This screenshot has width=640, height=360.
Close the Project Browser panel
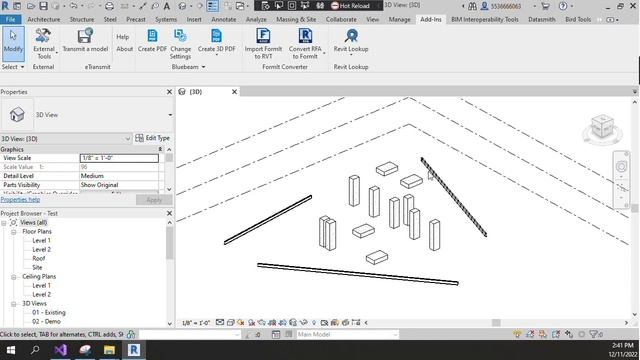(169, 213)
